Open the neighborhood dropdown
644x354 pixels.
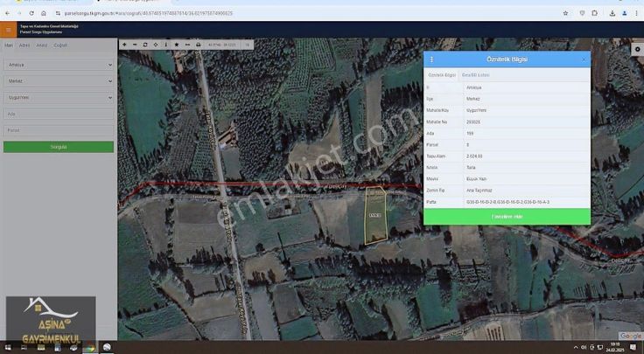click(x=59, y=98)
